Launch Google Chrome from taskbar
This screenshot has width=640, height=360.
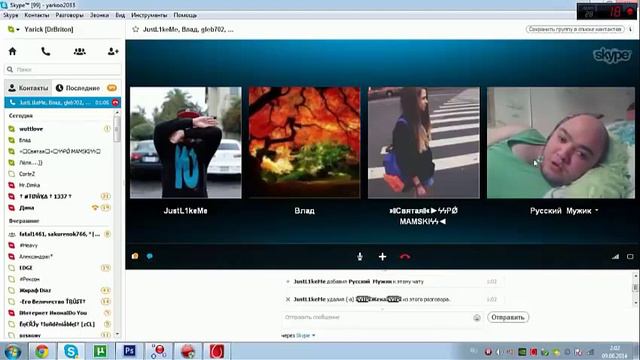coord(42,351)
